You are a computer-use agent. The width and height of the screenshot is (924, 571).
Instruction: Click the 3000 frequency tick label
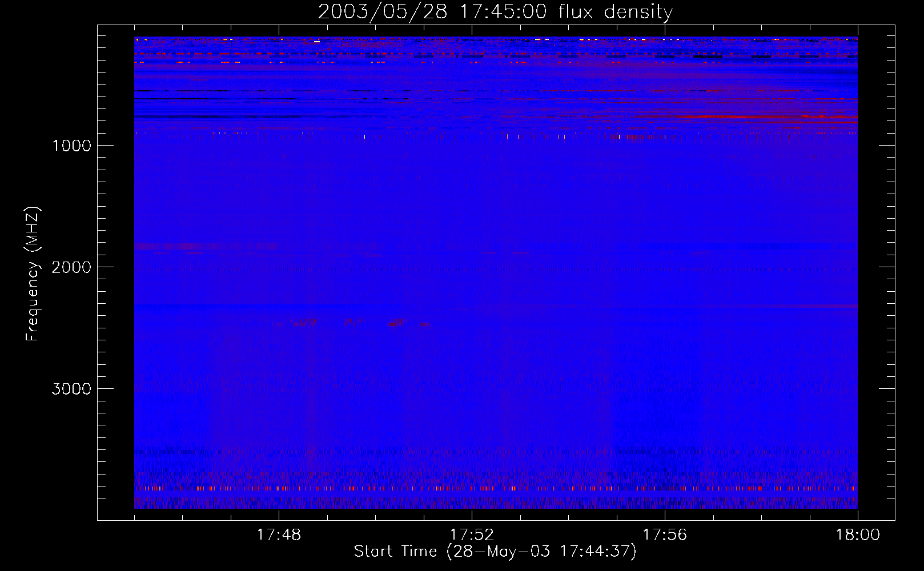[71, 389]
